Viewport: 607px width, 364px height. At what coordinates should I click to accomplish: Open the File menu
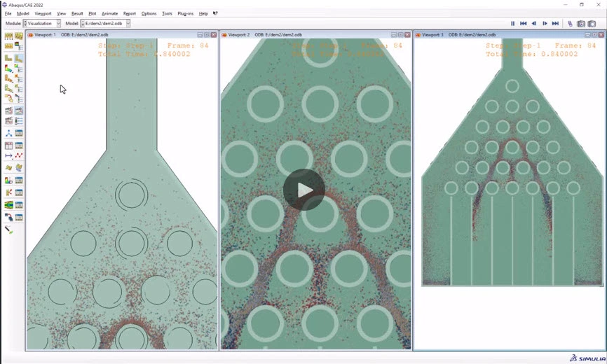point(8,13)
